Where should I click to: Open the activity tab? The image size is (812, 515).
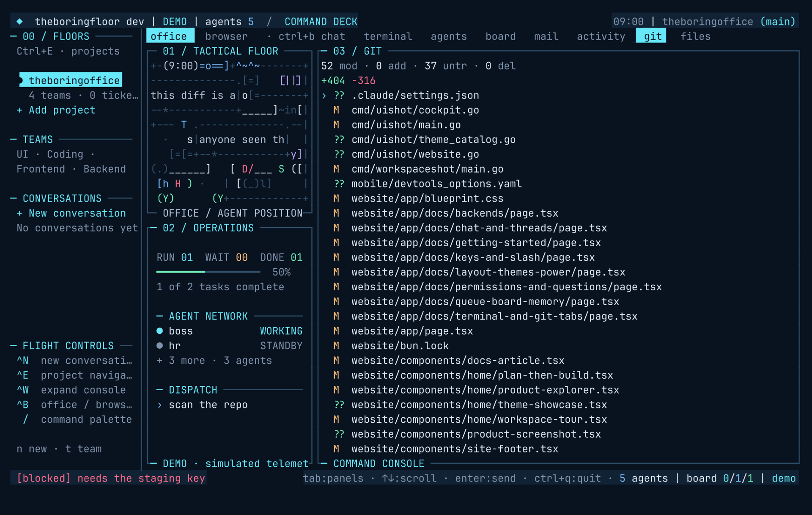coord(601,36)
